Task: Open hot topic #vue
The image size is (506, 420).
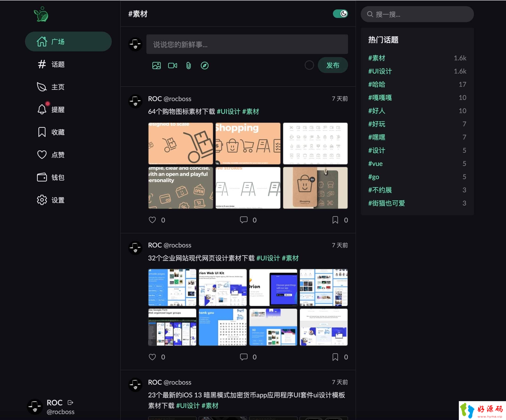Action: tap(375, 164)
